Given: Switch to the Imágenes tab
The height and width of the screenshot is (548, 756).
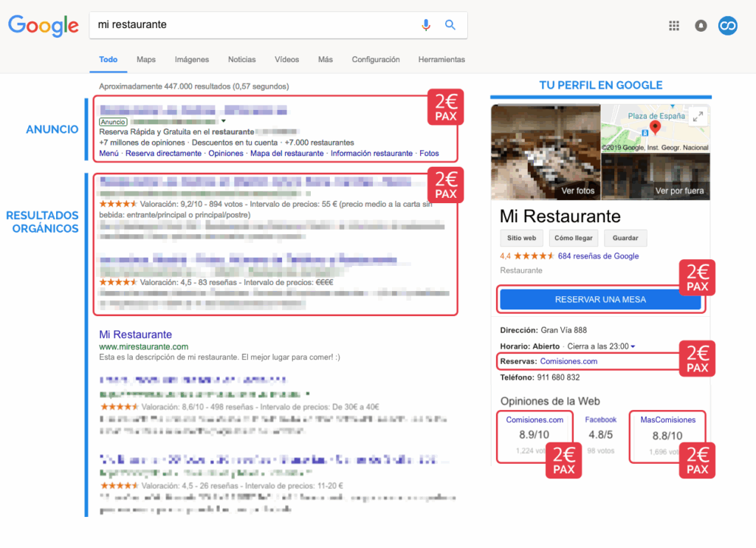Looking at the screenshot, I should coord(192,59).
